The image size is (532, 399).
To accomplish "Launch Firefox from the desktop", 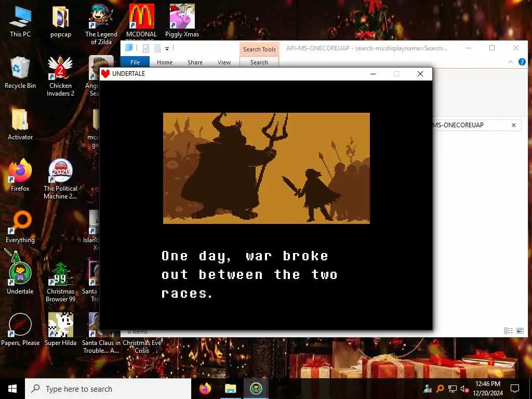I will (20, 176).
